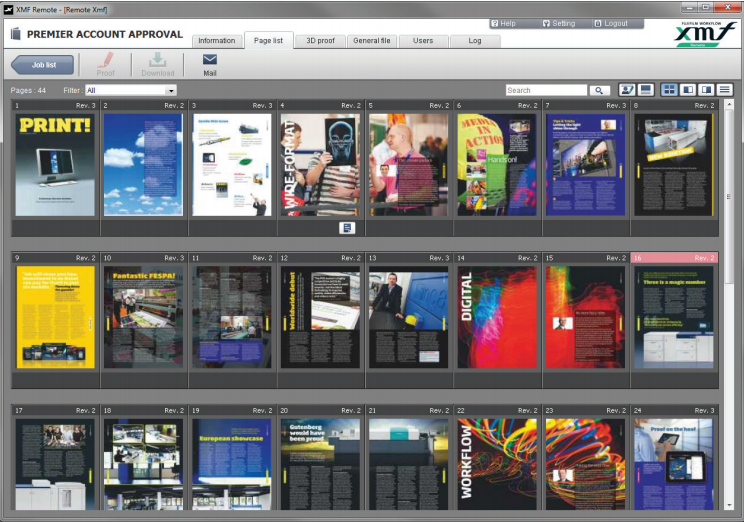
Task: Select page 3 white product thumbnail
Action: point(232,165)
